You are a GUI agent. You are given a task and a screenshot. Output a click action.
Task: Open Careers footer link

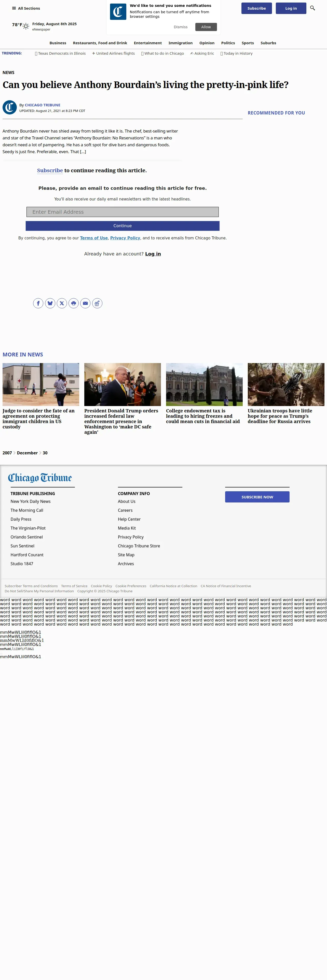click(125, 510)
